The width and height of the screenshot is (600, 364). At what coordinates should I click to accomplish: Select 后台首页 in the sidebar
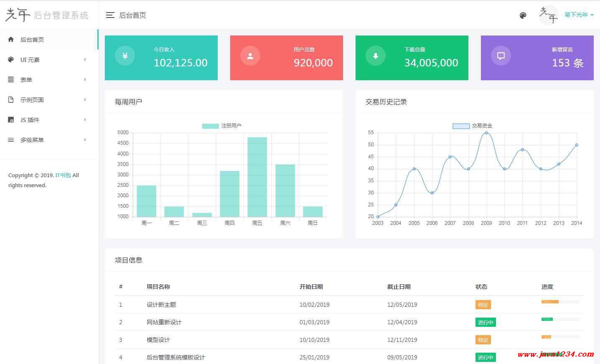32,40
